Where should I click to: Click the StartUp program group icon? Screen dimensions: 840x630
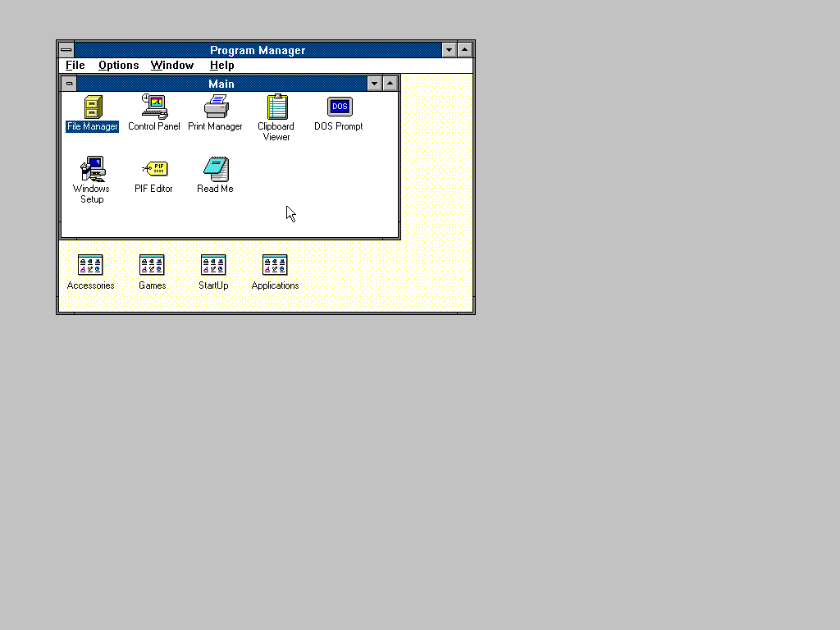click(213, 265)
